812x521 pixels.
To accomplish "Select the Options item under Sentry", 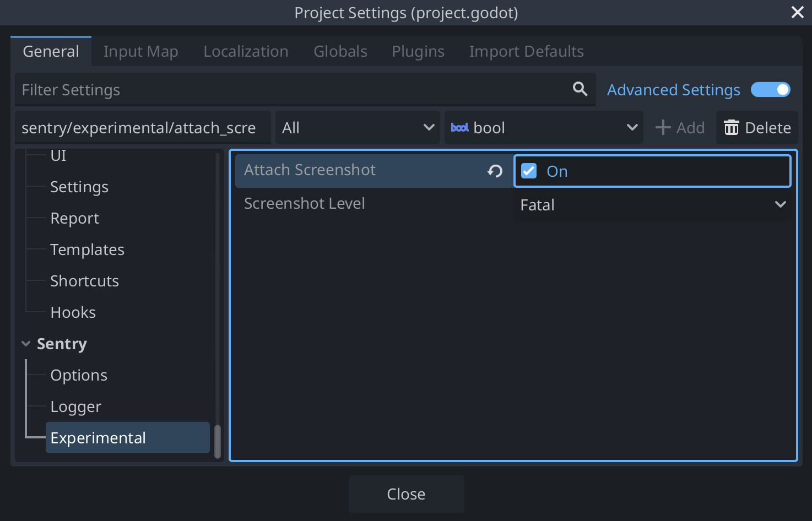I will pos(79,375).
